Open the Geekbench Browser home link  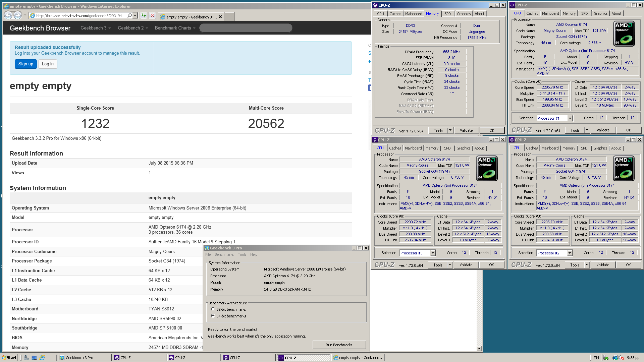[40, 28]
